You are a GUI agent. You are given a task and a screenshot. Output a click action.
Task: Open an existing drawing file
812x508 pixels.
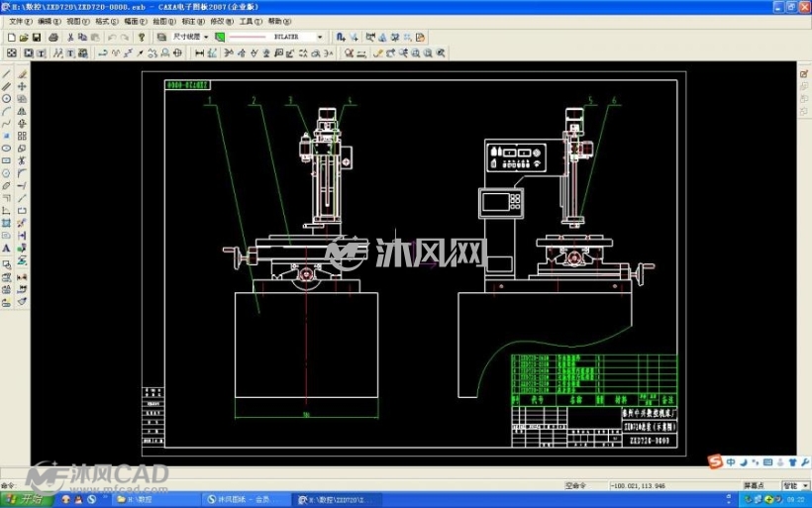[x=24, y=38]
